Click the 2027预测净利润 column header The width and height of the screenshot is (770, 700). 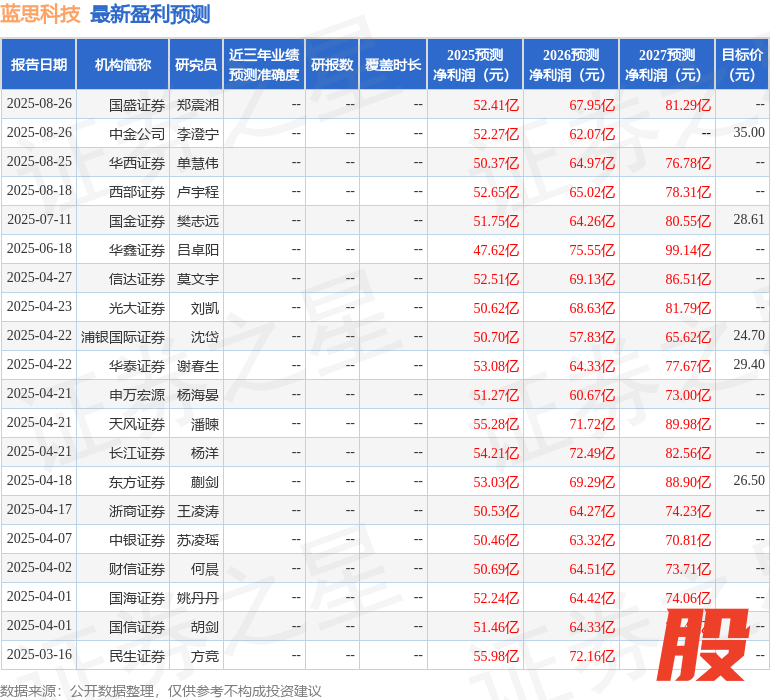point(667,65)
